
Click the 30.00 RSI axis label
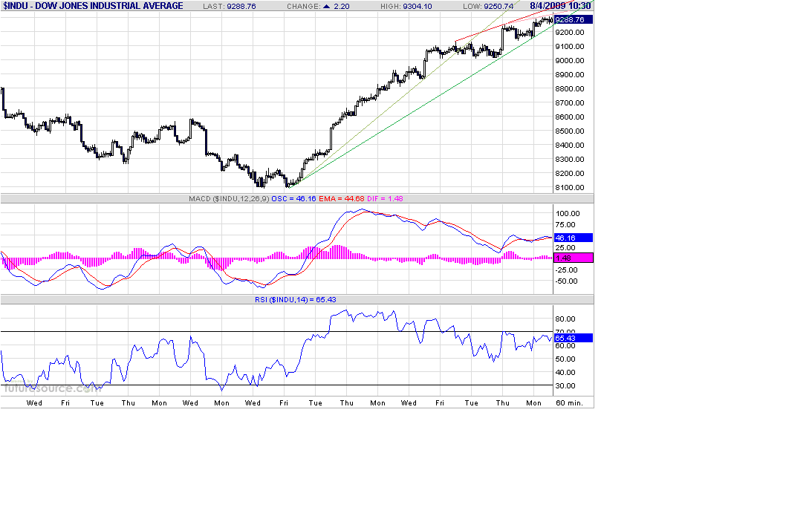tap(565, 386)
